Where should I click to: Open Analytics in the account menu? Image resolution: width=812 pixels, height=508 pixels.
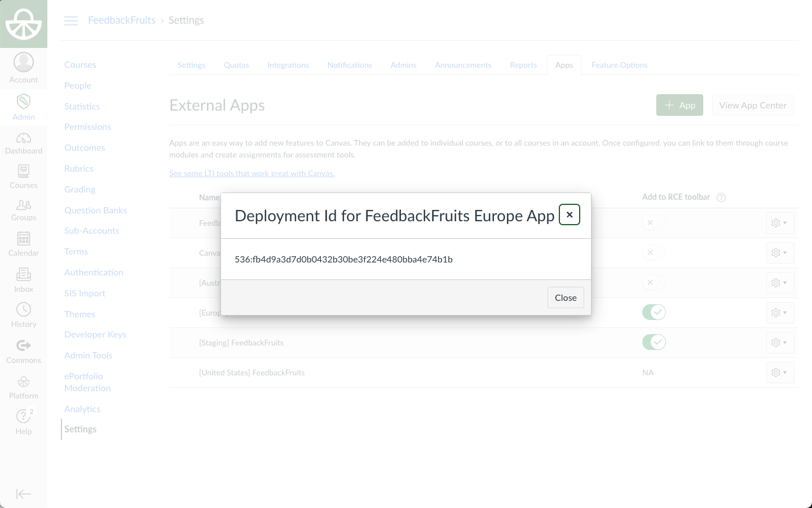82,409
